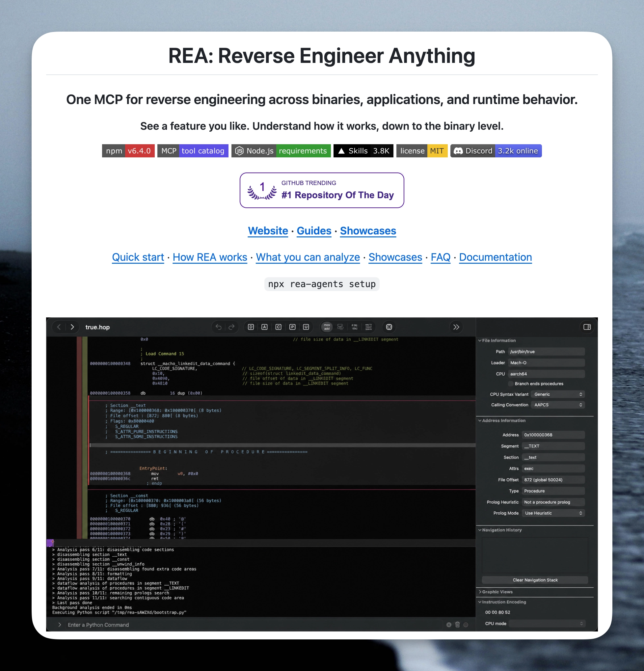Open the Documentation link
This screenshot has height=671, width=644.
coord(496,257)
